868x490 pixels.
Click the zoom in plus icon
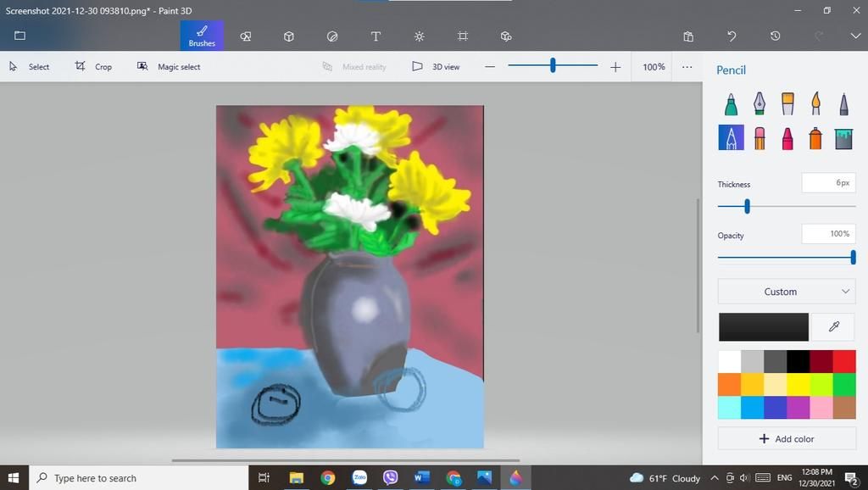(x=615, y=67)
